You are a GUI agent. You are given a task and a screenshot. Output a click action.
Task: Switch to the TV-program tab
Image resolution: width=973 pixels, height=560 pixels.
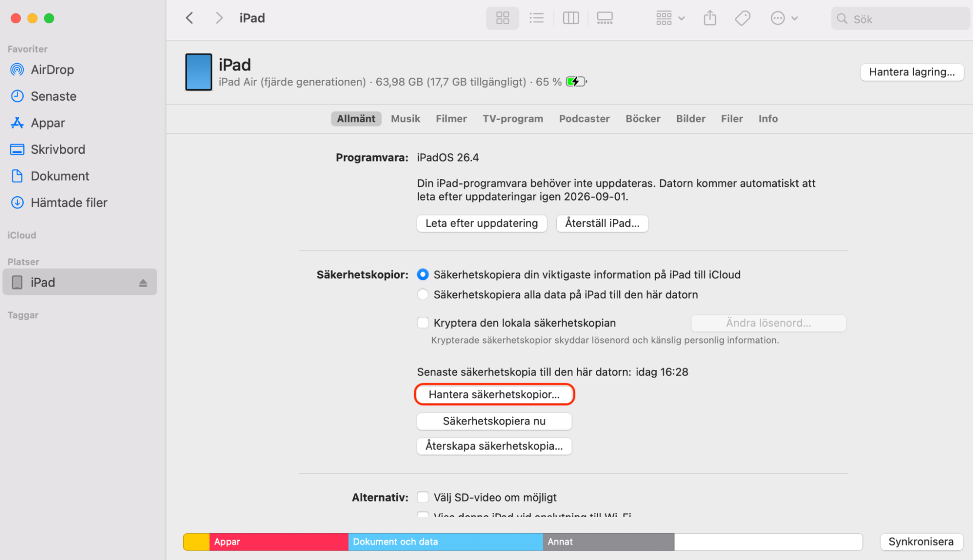(513, 119)
